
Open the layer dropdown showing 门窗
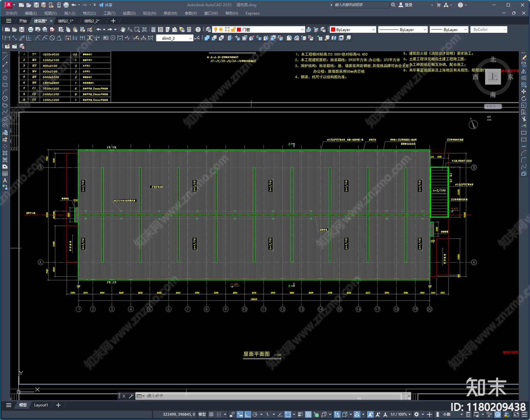pos(258,29)
